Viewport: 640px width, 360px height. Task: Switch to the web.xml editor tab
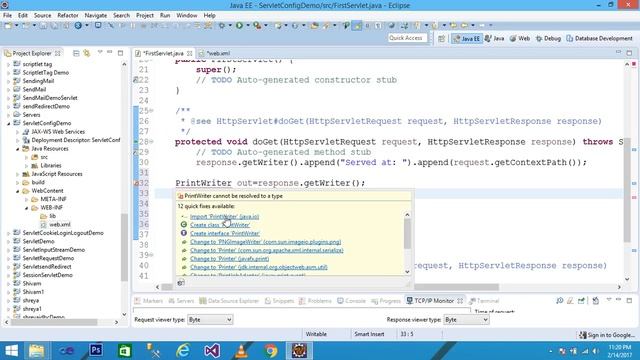[215, 53]
